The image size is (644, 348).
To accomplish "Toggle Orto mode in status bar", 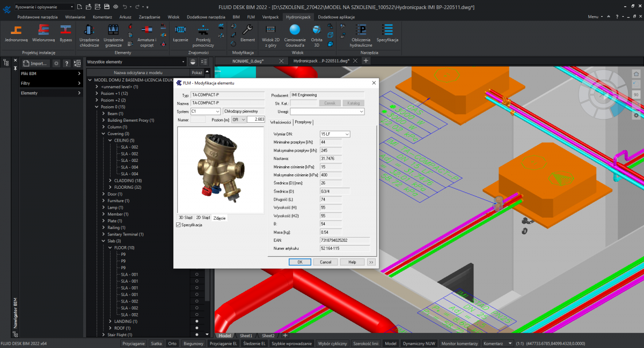I will (172, 343).
